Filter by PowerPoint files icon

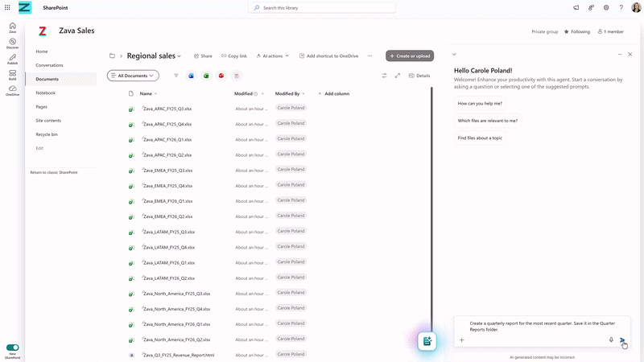[221, 76]
